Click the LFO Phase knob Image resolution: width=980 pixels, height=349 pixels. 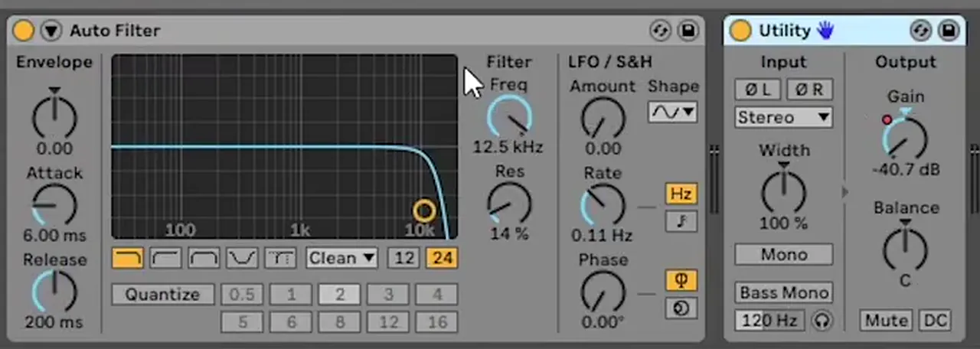[603, 293]
